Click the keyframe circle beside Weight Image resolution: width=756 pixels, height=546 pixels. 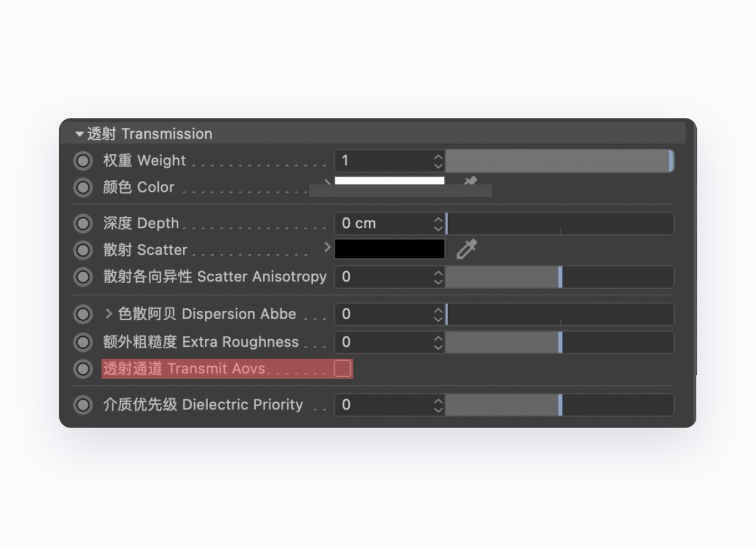pos(83,161)
